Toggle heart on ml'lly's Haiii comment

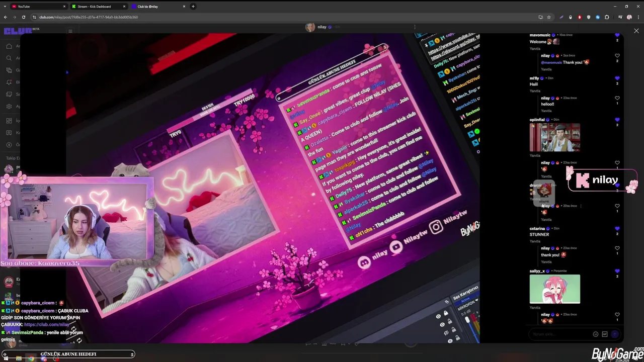617,78
